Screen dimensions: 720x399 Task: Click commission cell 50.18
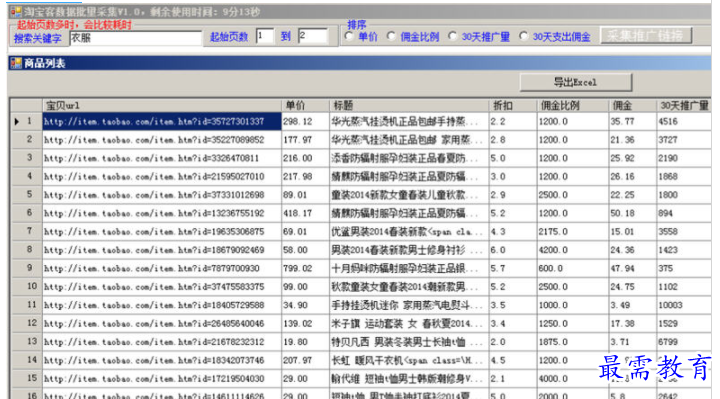pos(632,214)
